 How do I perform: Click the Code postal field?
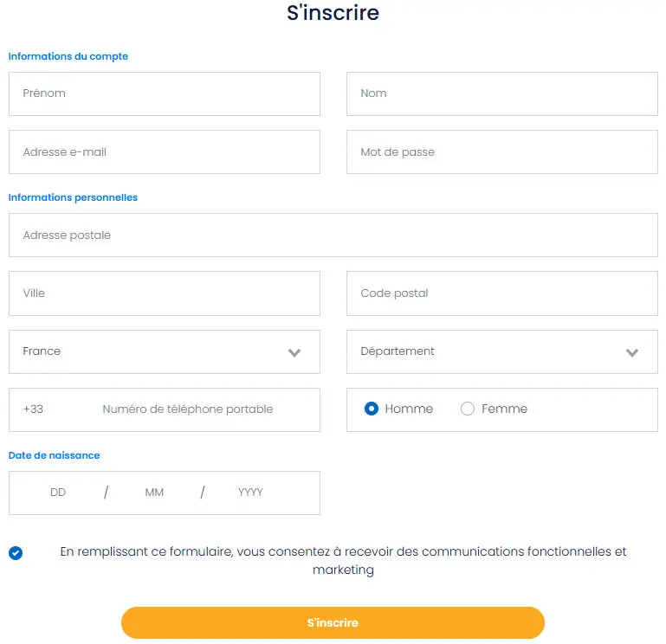coord(502,293)
